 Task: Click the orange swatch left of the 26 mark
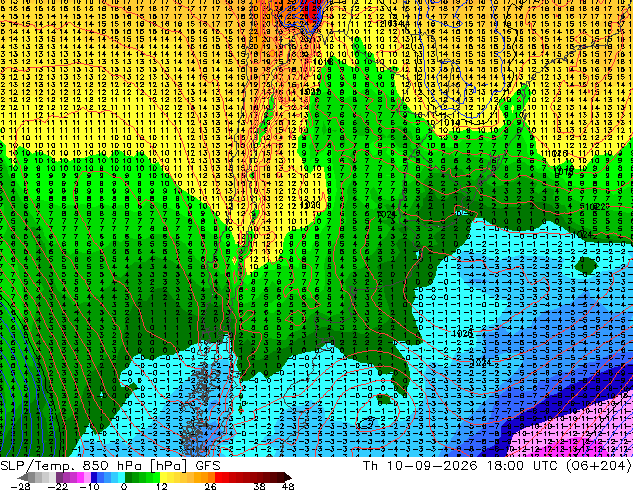(x=211, y=477)
